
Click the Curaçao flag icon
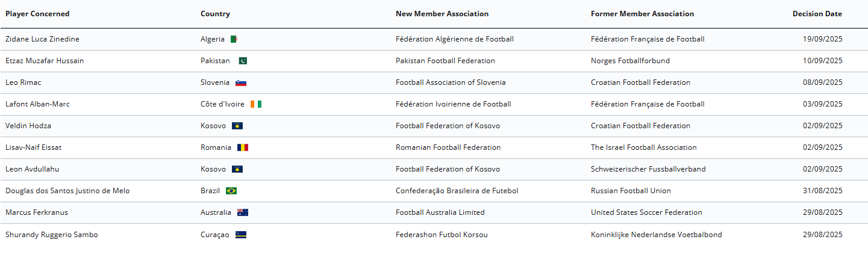pos(241,235)
